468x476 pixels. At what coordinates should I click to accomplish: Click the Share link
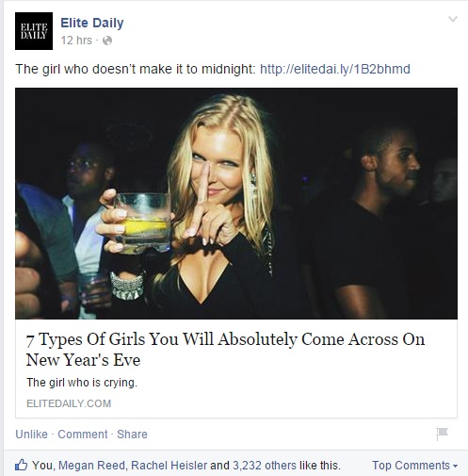132,435
